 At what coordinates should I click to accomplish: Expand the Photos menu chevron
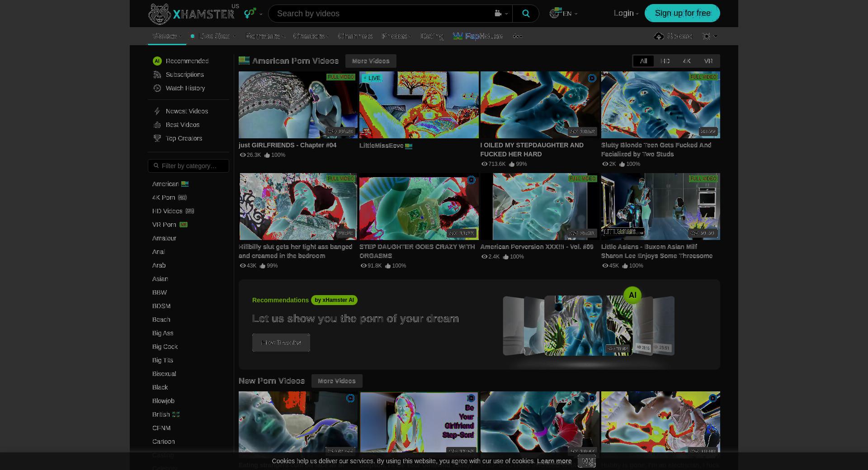tap(410, 37)
